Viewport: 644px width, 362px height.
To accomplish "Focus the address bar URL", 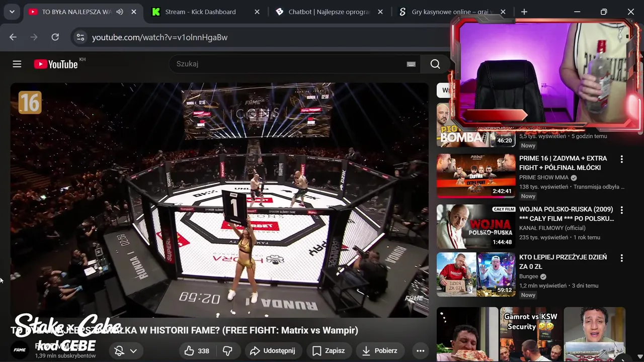I will pos(159,37).
